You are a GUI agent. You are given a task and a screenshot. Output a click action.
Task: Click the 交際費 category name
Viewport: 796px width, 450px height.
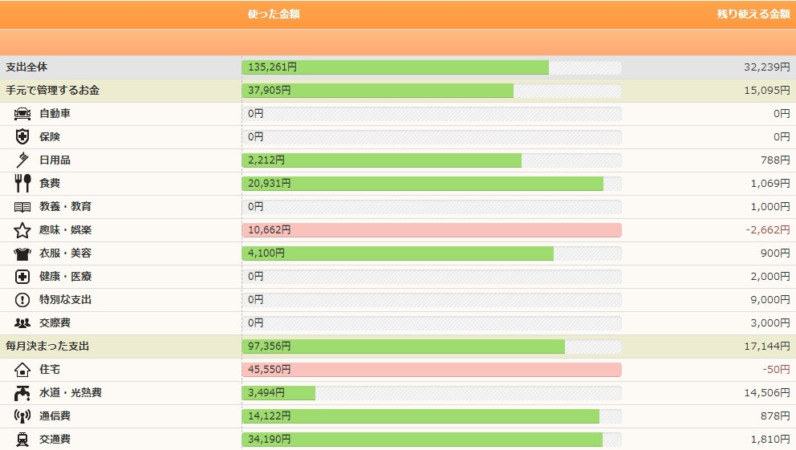[55, 323]
